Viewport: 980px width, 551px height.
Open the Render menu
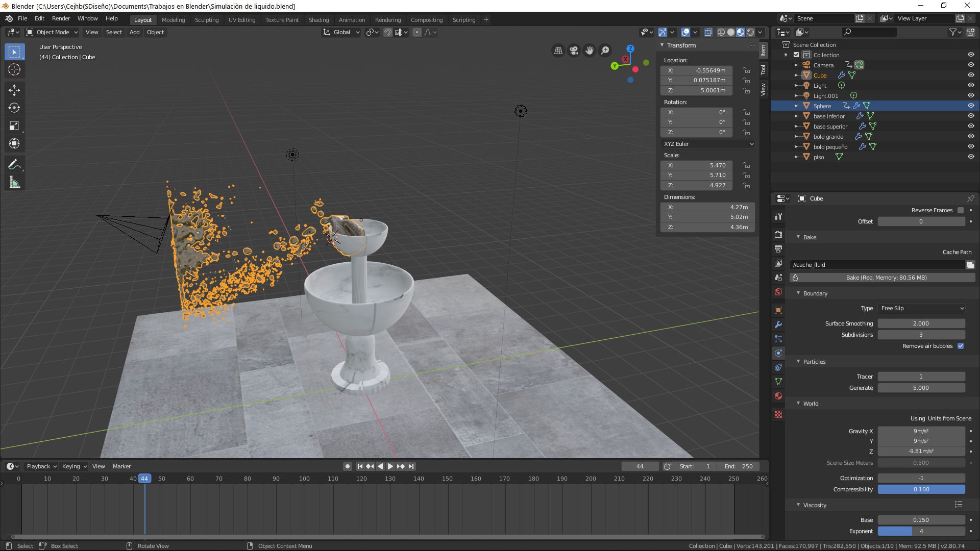pyautogui.click(x=61, y=18)
